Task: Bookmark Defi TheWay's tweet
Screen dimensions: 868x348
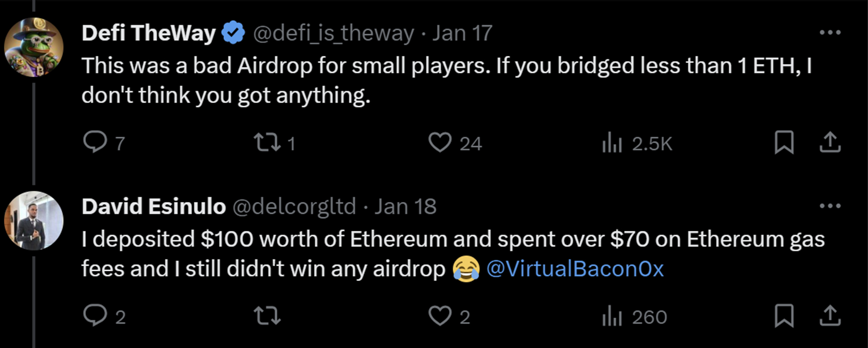Action: point(784,142)
